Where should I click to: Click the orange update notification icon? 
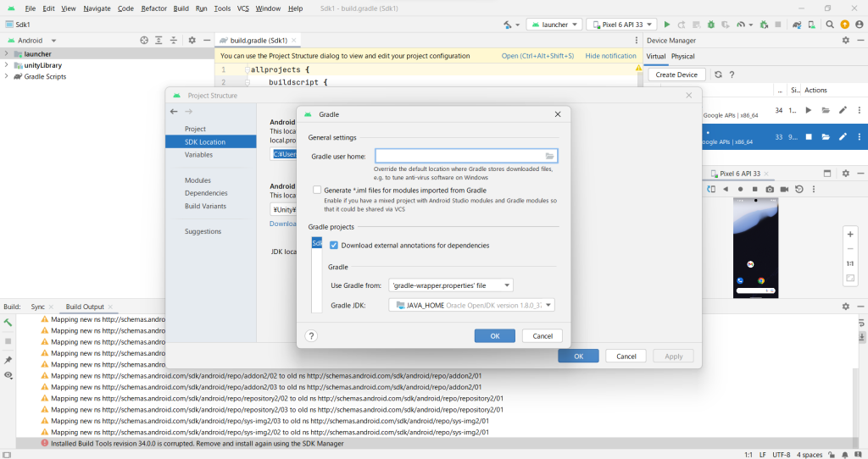845,25
